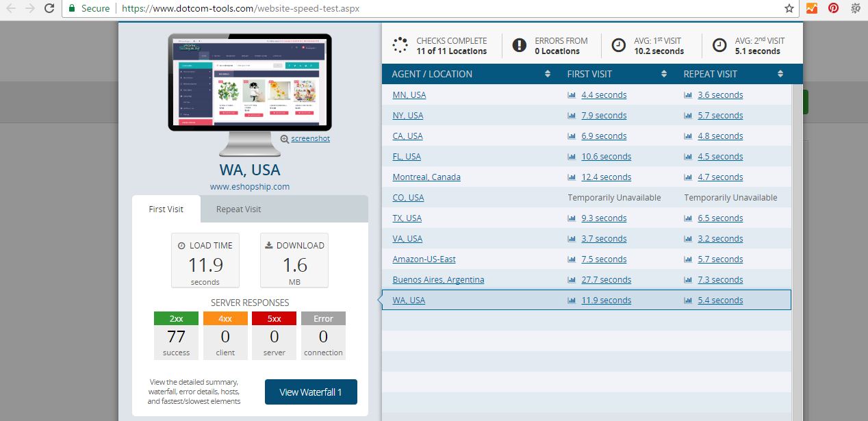Image resolution: width=868 pixels, height=421 pixels.
Task: Click the red 5xx server response box
Action: (x=274, y=335)
